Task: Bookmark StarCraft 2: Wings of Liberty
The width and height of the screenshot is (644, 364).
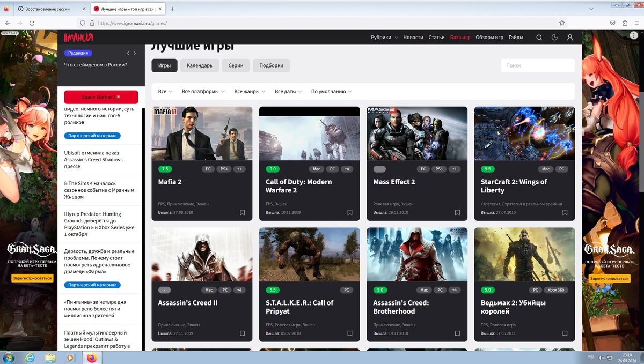Action: 565,212
